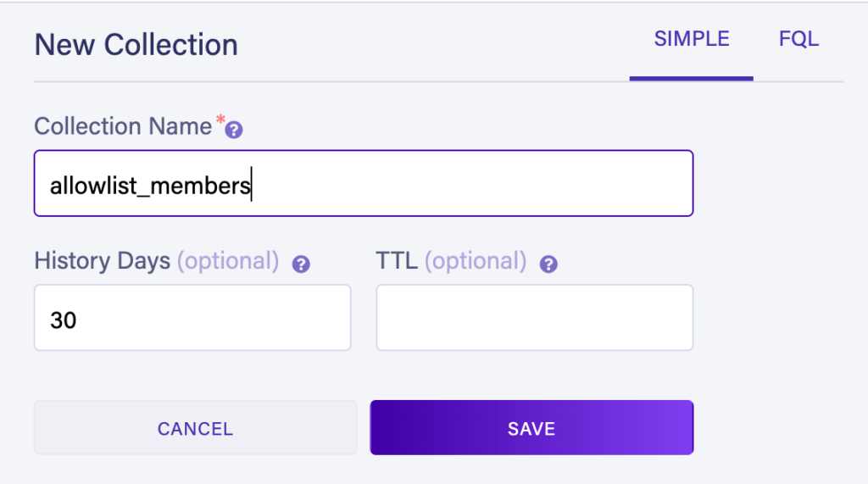This screenshot has height=484, width=868.
Task: Click the (optional) text beside History Days
Action: [x=227, y=261]
